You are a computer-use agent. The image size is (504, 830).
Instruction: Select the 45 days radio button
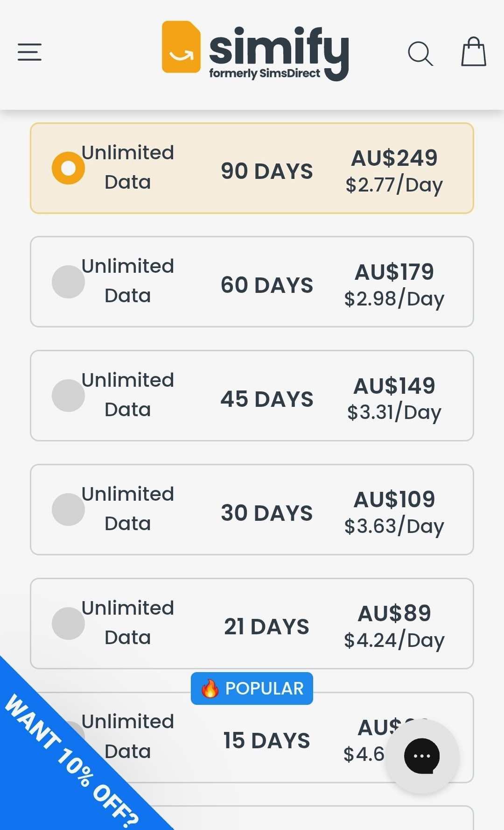click(x=68, y=396)
